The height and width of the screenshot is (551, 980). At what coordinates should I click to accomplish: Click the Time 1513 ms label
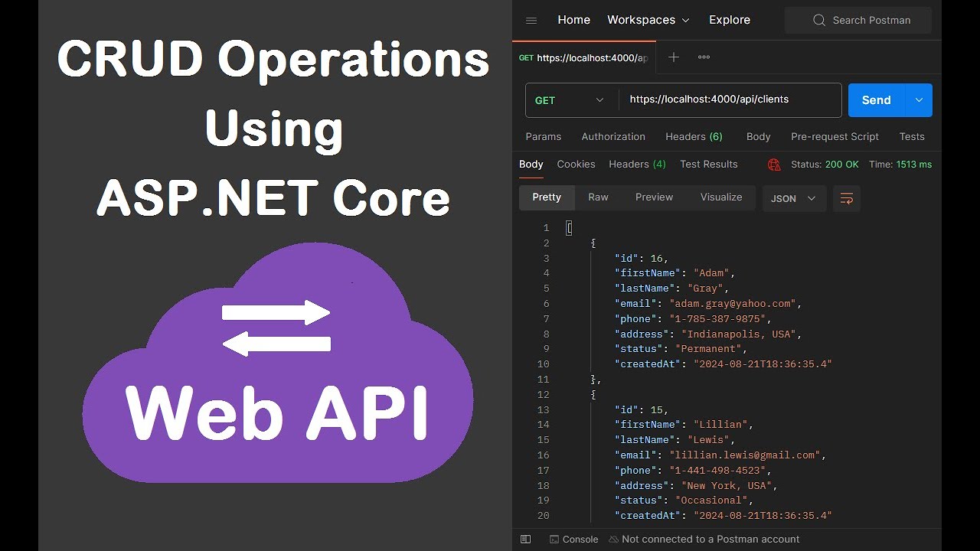coord(900,165)
